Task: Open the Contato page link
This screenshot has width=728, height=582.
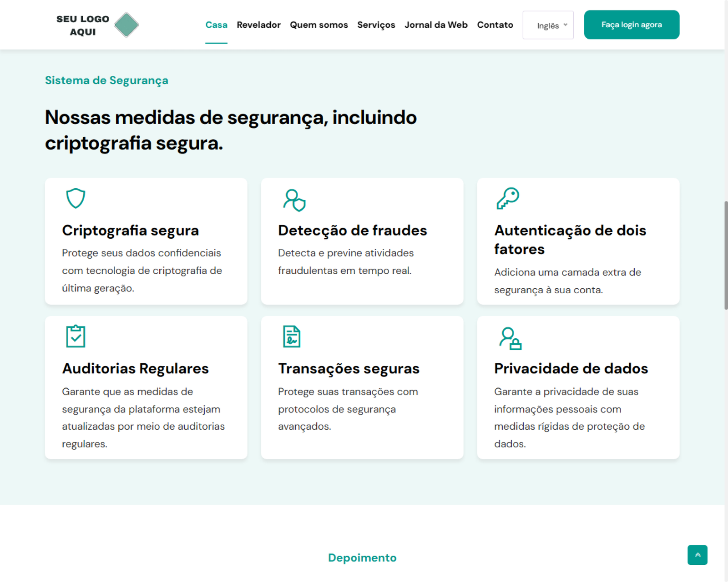Action: 495,25
